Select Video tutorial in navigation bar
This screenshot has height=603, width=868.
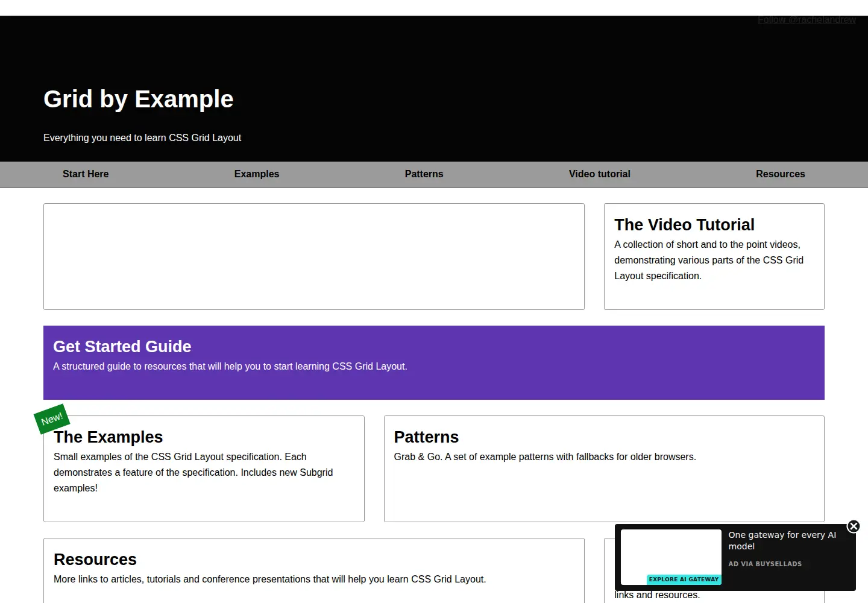coord(600,174)
